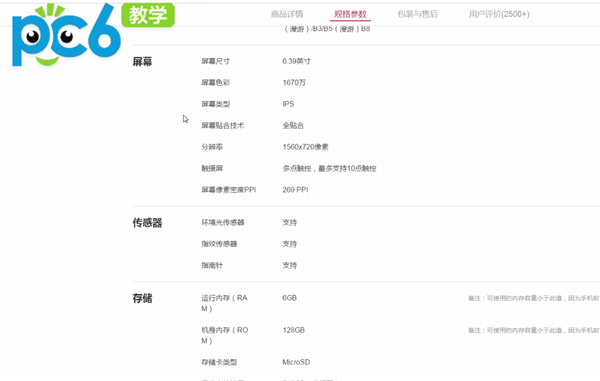
Task: Click the 269 PPI value
Action: pos(295,190)
